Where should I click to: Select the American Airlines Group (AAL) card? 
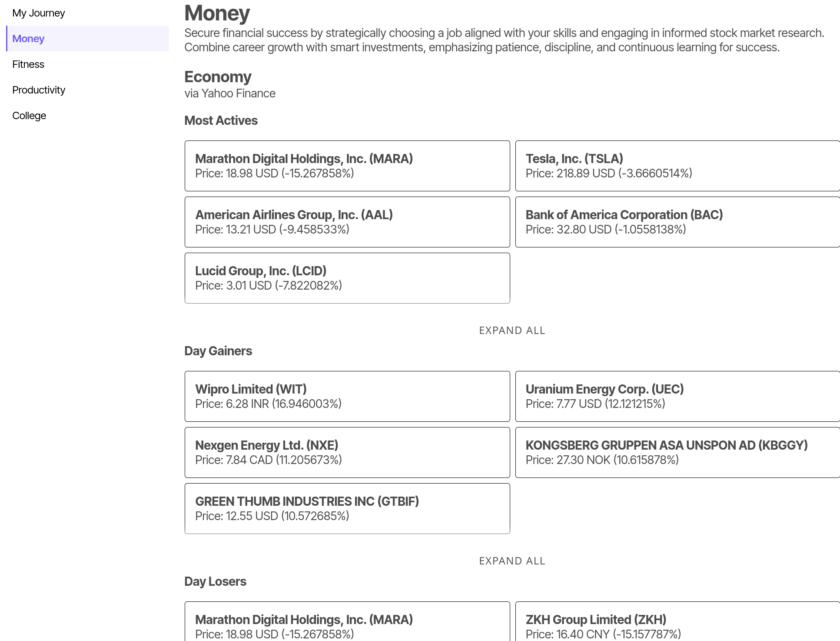pos(347,222)
